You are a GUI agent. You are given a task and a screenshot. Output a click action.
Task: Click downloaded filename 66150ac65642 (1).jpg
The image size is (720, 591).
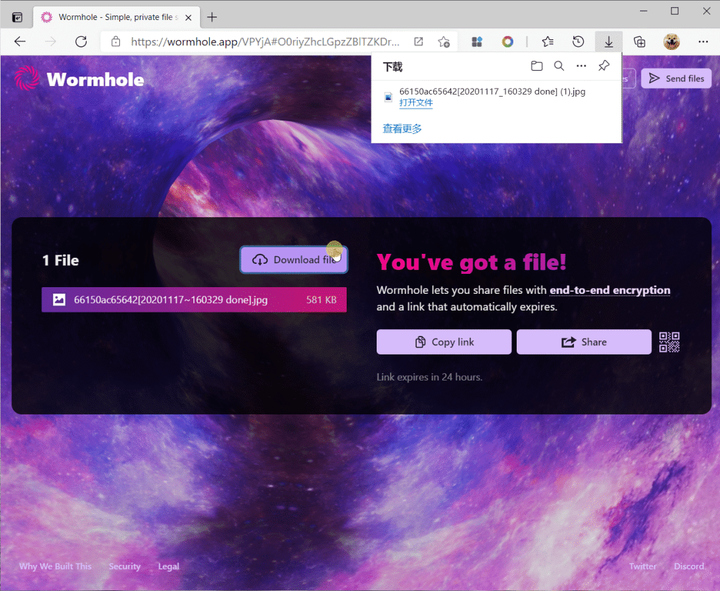pos(492,91)
